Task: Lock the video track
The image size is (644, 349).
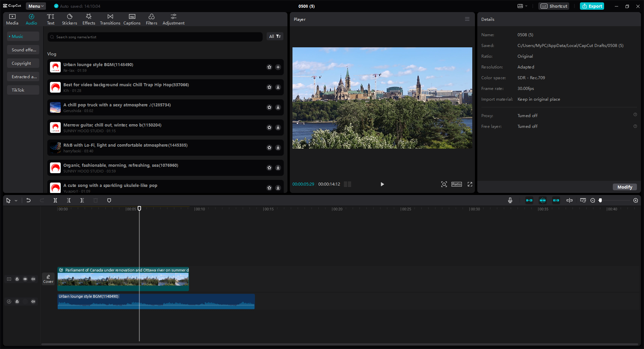Action: coord(17,279)
